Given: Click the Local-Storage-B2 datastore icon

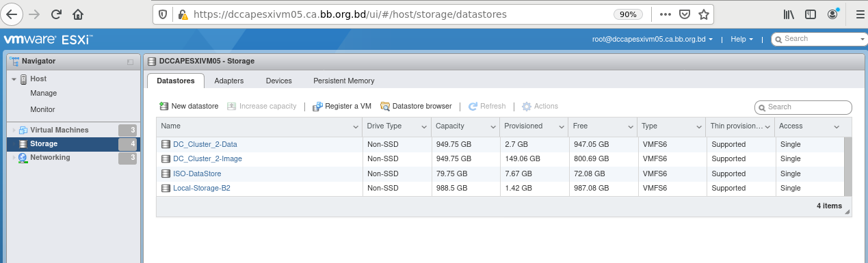Looking at the screenshot, I should (166, 189).
